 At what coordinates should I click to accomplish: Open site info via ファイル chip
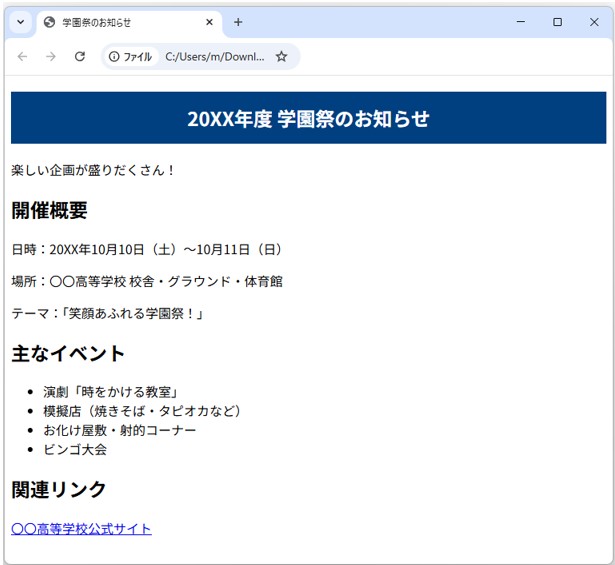(130, 57)
